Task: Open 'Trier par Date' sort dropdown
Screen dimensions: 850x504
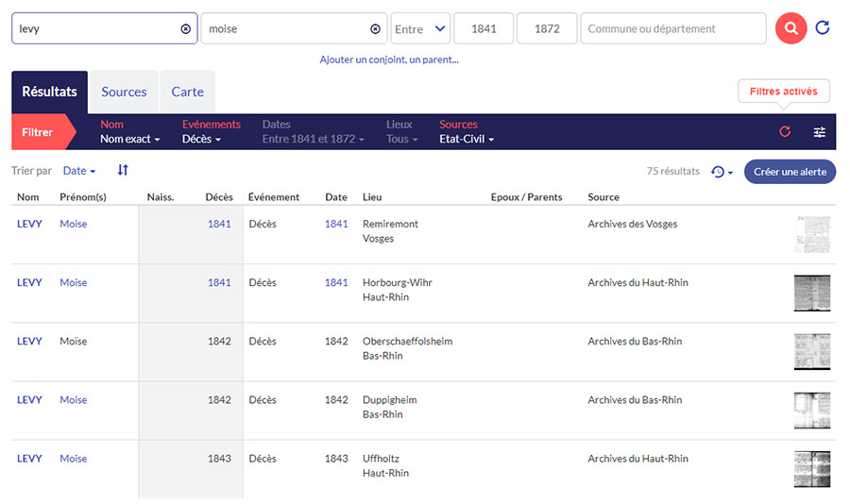Action: 79,171
